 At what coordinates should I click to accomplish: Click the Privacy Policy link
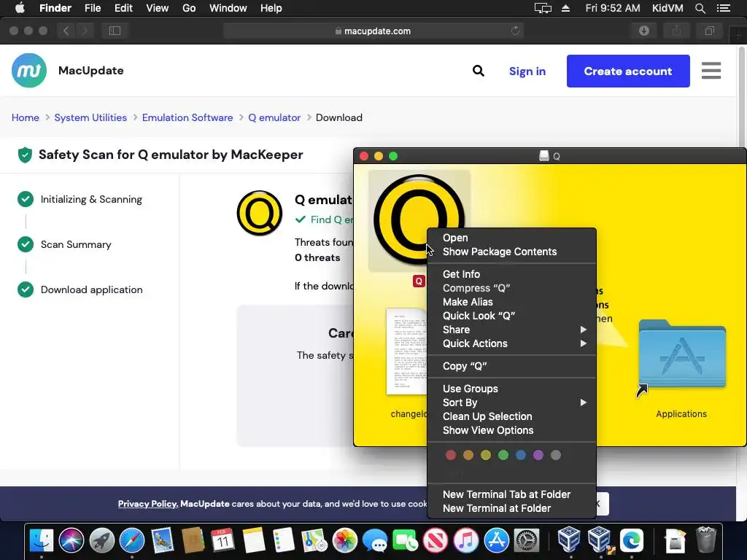(x=148, y=504)
